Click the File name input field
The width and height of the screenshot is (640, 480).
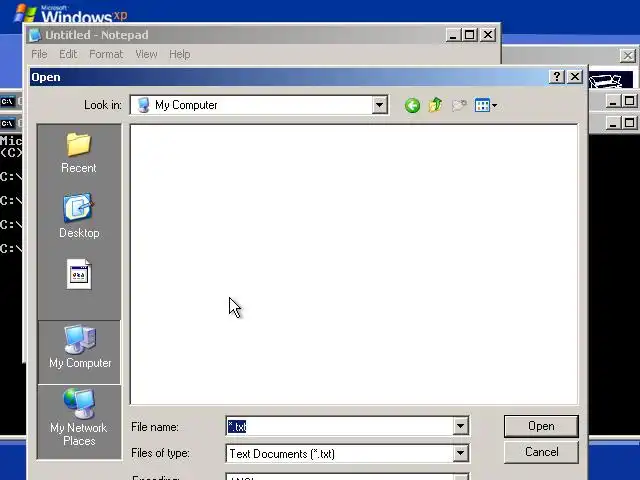click(x=340, y=426)
